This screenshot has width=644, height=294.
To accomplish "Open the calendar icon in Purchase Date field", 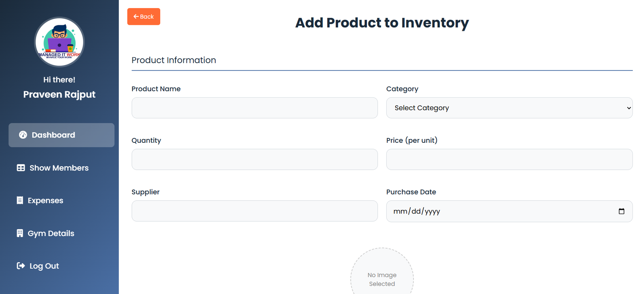I will pos(622,211).
